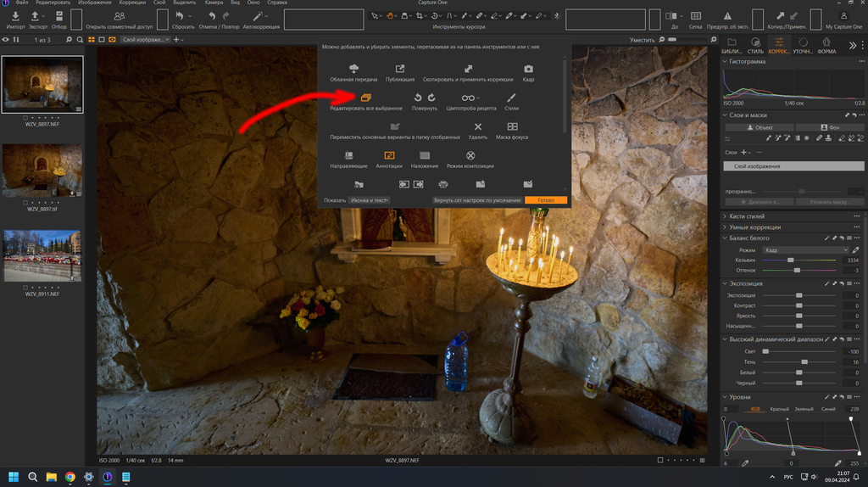Select the WZV_8911.NEF thumbnail
Image resolution: width=868 pixels, height=487 pixels.
coord(42,255)
